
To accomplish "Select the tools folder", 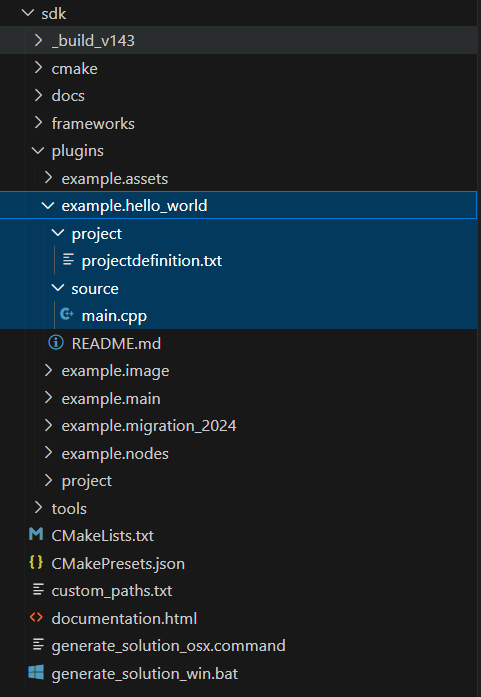I will point(69,508).
